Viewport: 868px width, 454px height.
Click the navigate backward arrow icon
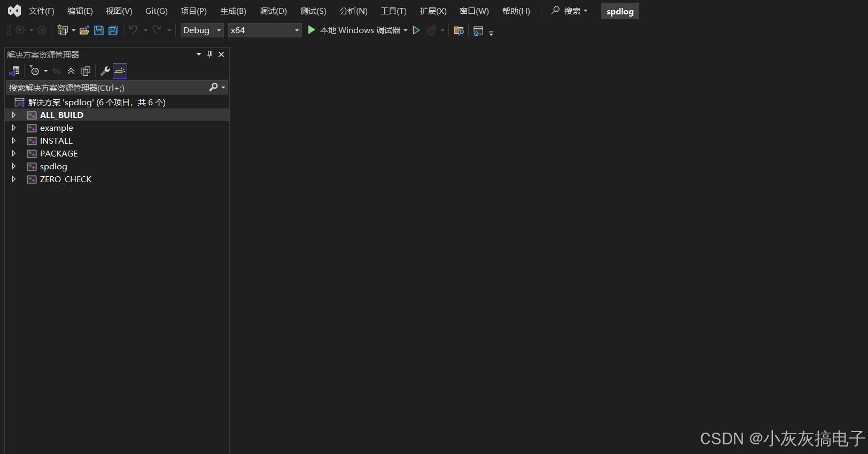20,30
